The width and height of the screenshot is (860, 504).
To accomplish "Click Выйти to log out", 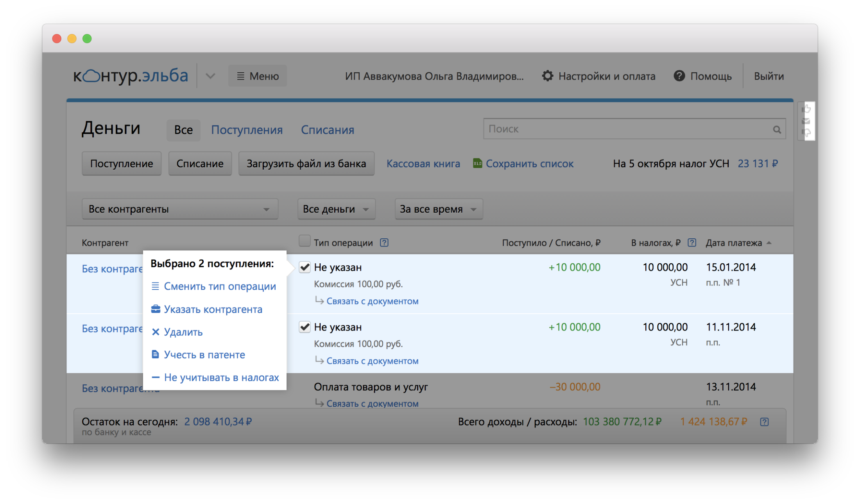I will click(769, 76).
